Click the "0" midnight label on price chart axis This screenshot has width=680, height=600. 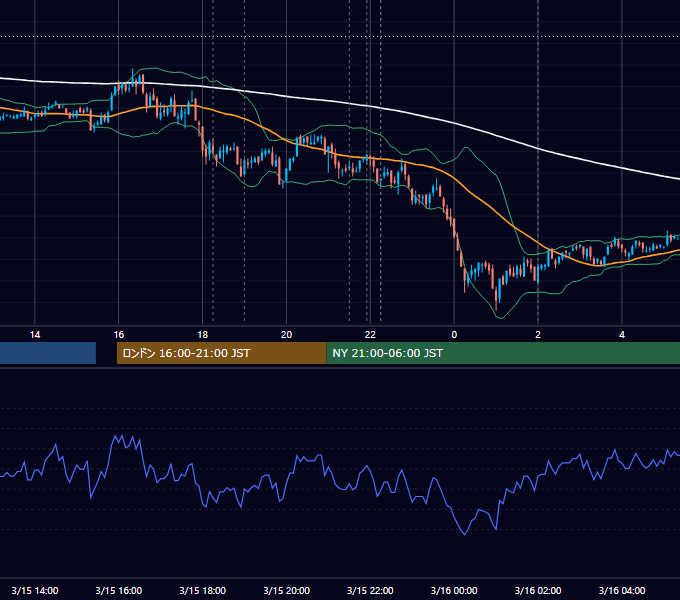454,335
